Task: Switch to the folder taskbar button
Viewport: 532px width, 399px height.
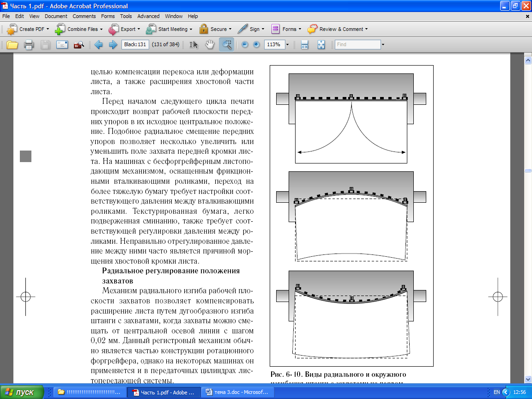Action: 90,392
